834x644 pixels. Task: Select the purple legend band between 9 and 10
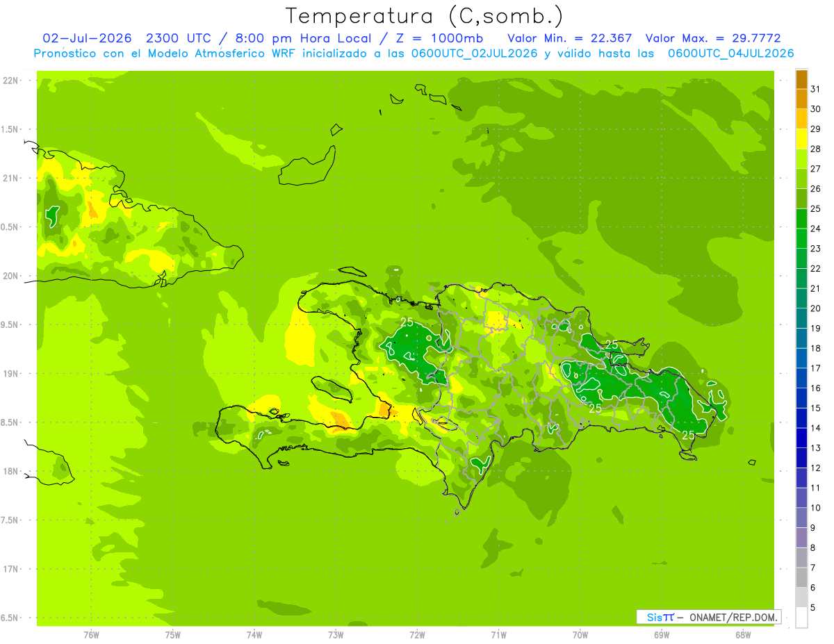click(x=801, y=518)
